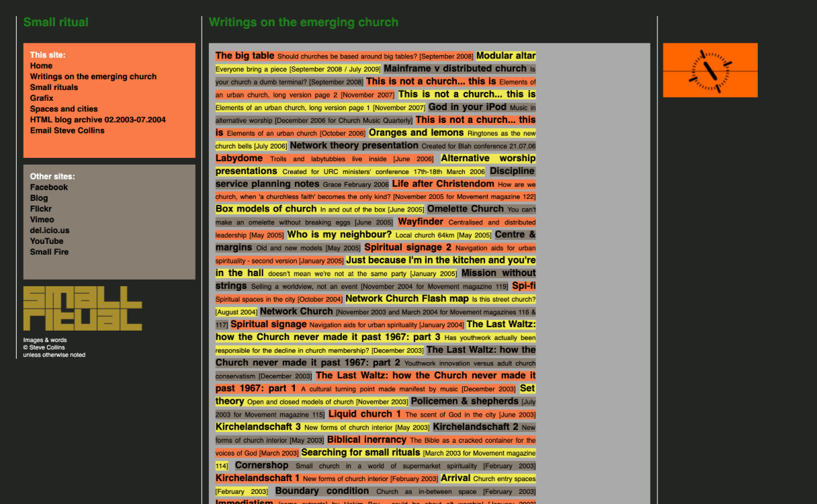
Task: Visit the Flickr site link
Action: [41, 209]
